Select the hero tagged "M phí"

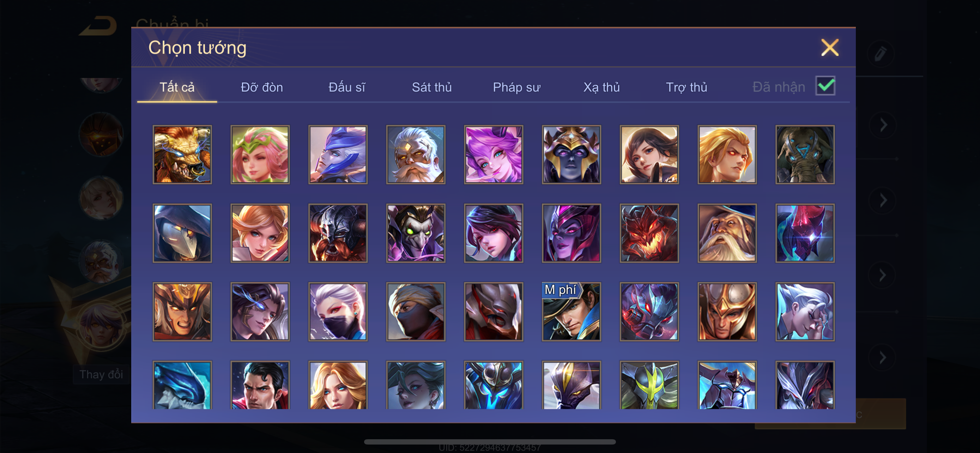point(571,312)
